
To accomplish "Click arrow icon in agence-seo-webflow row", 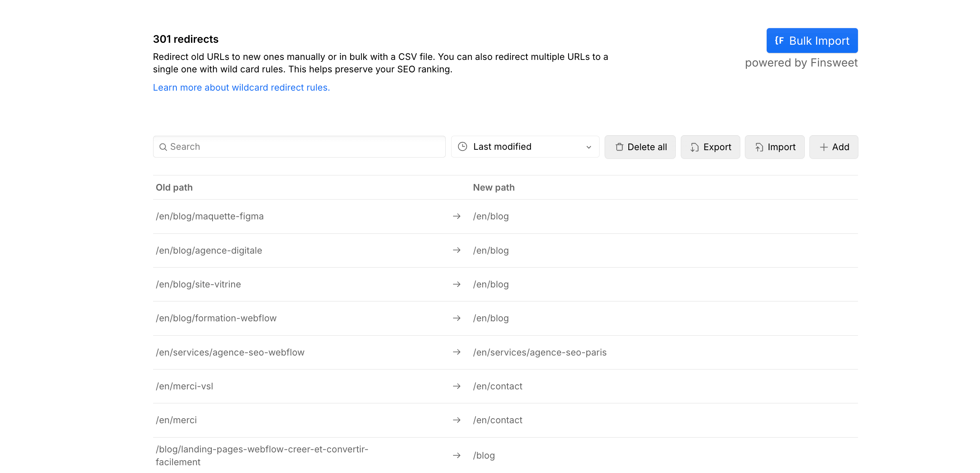I will pos(457,352).
